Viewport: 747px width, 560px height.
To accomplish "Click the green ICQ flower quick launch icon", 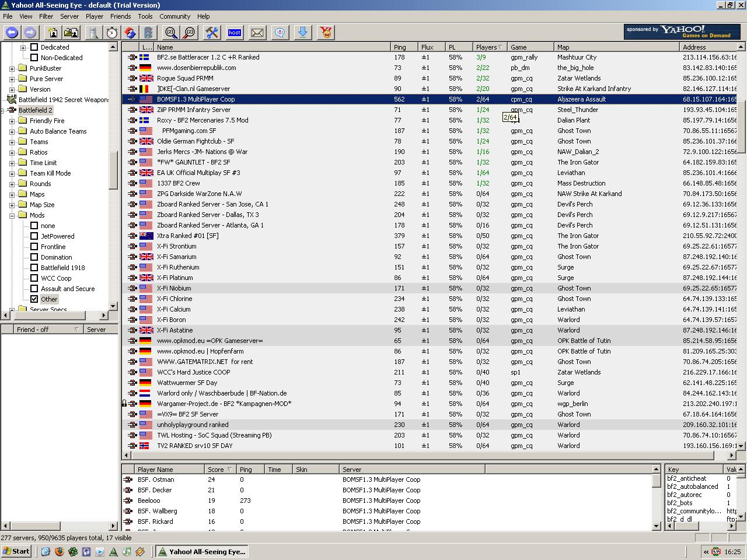I will [x=72, y=551].
